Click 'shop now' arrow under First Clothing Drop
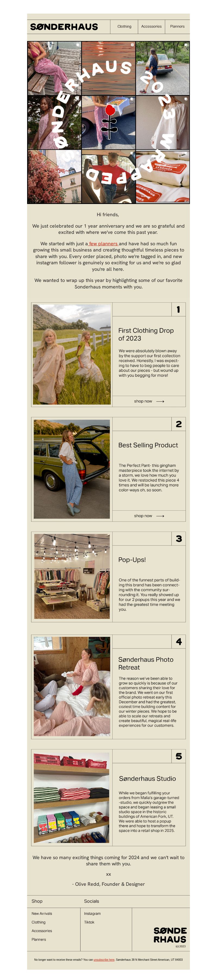 click(149, 401)
